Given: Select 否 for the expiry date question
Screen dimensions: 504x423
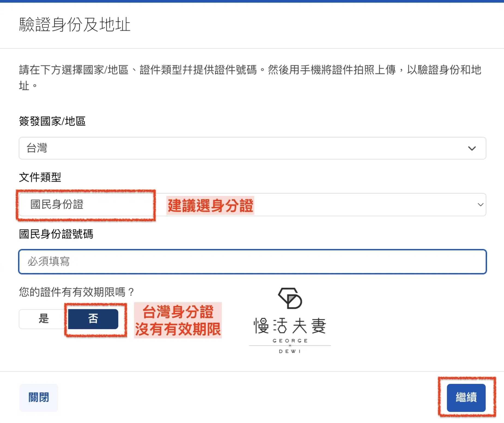Looking at the screenshot, I should 93,319.
